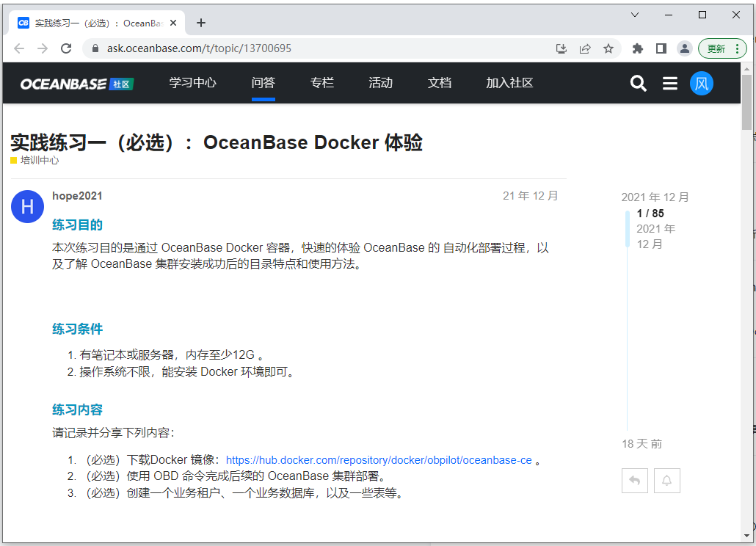This screenshot has height=546, width=756.
Task: Jump to 18 天 前 latest post
Action: [641, 444]
